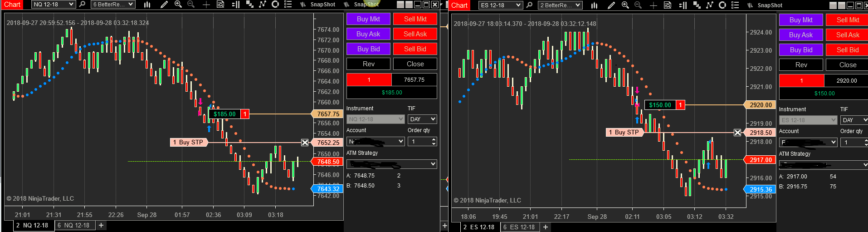868x232 pixels.
Task: Click instrument search magnifier in NQ chart
Action: click(x=82, y=5)
